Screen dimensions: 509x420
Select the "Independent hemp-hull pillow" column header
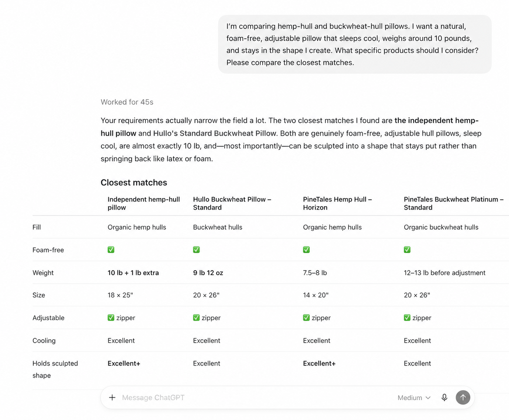pos(144,203)
